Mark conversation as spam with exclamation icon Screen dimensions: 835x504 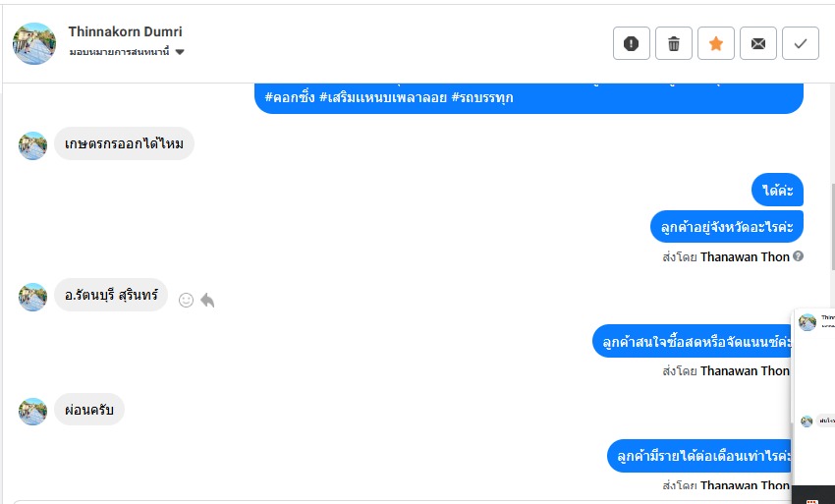point(631,43)
